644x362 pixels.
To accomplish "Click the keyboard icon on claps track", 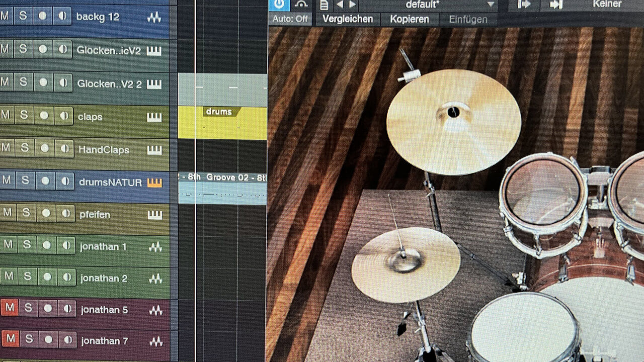I will [x=154, y=117].
